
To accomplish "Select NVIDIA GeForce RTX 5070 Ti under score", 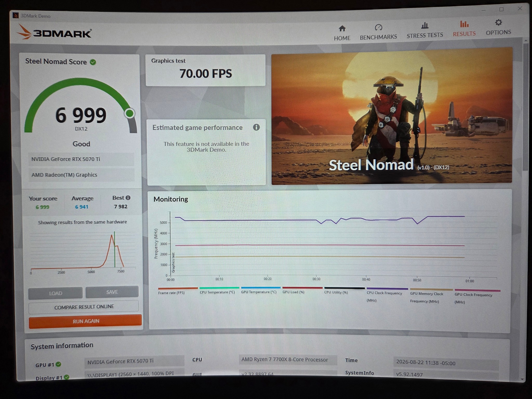I will [81, 159].
